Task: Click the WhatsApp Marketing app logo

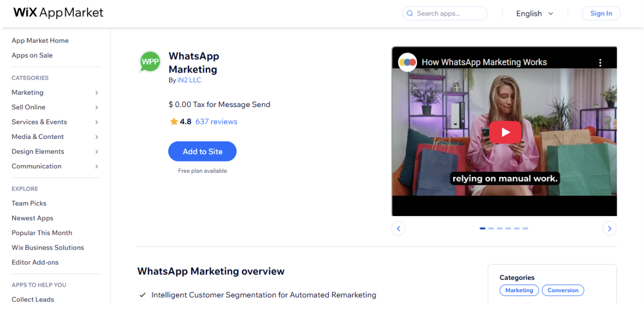Action: pos(149,62)
